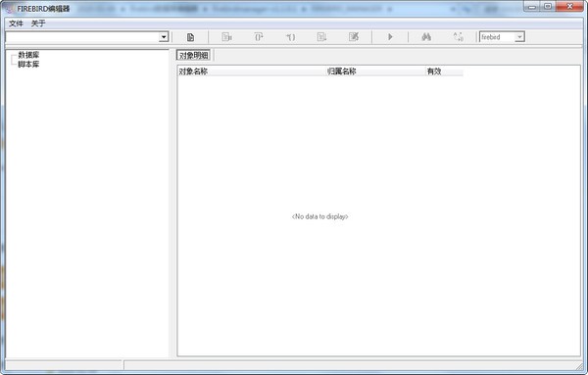Select the 脚本库 tree node
The height and width of the screenshot is (375, 588).
(28, 64)
